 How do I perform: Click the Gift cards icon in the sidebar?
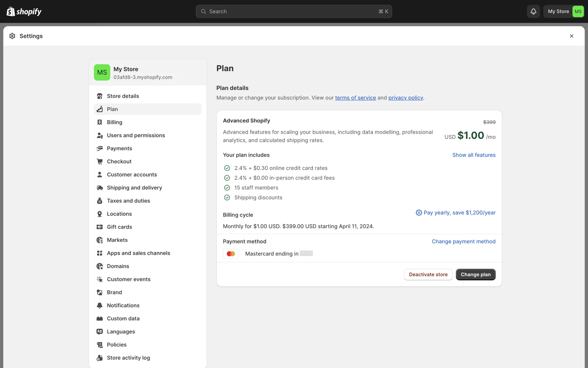[100, 227]
